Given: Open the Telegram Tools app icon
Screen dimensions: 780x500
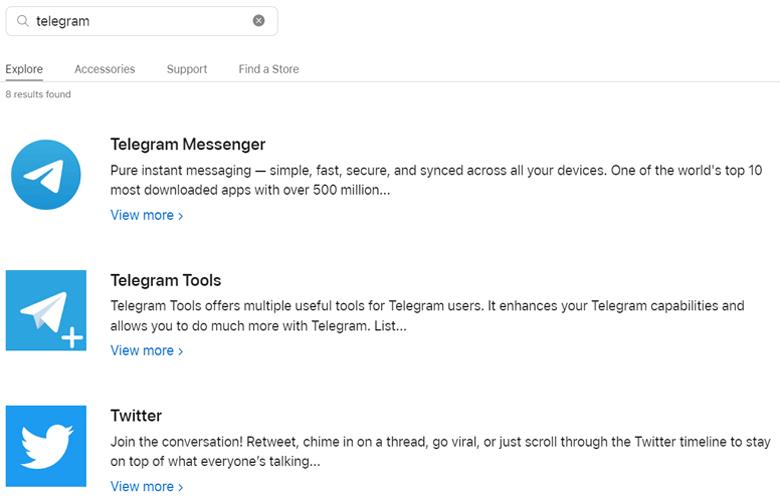Looking at the screenshot, I should [46, 310].
